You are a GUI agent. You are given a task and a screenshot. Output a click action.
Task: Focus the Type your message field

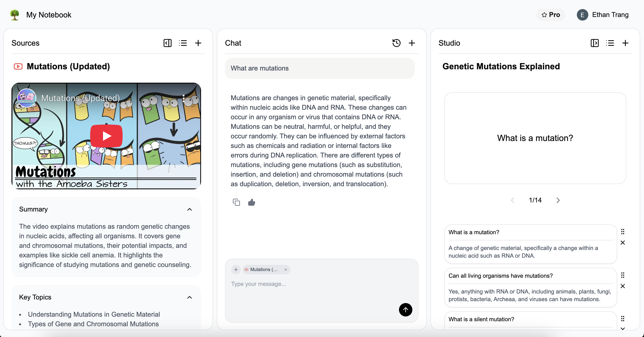click(312, 284)
